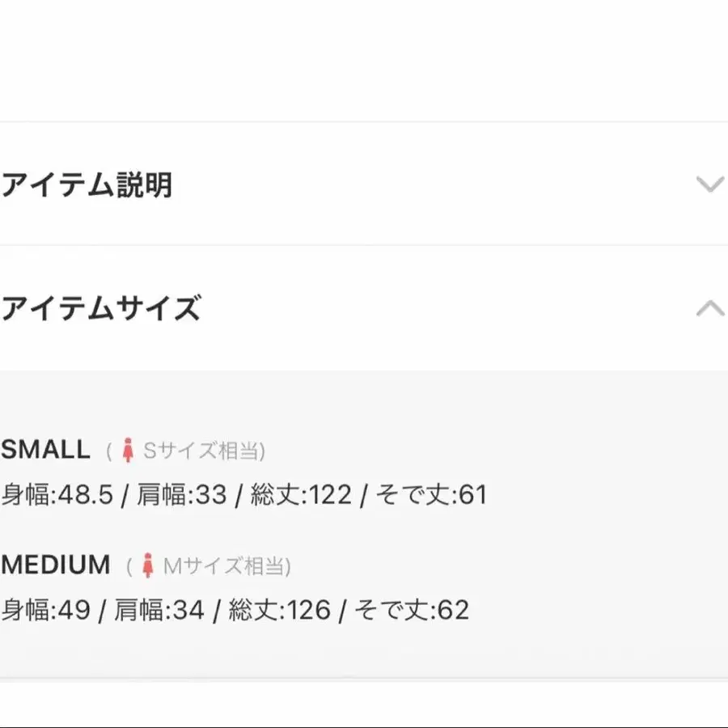Click SMALL 身幅:48.5 measurement
Screen dimensions: 728x728
[x=57, y=494]
